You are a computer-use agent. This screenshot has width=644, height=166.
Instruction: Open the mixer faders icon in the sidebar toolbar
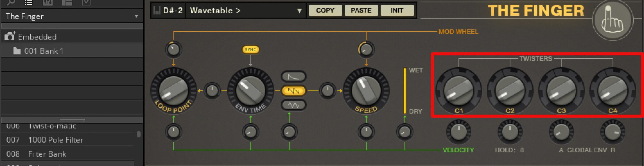click(48, 2)
